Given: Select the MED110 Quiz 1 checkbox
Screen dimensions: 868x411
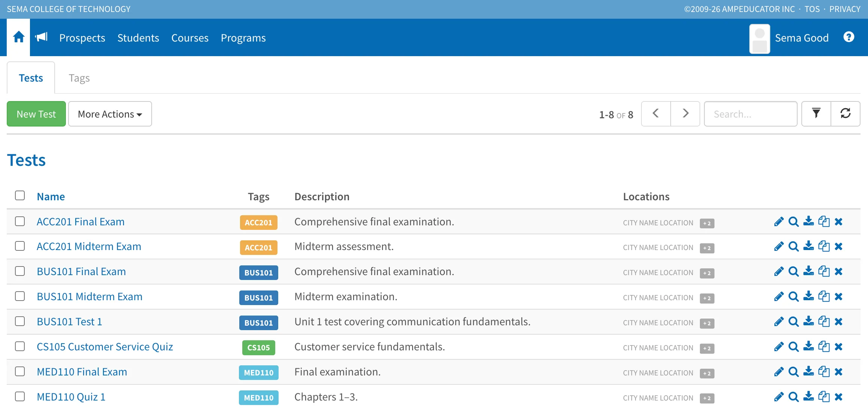Looking at the screenshot, I should tap(20, 396).
